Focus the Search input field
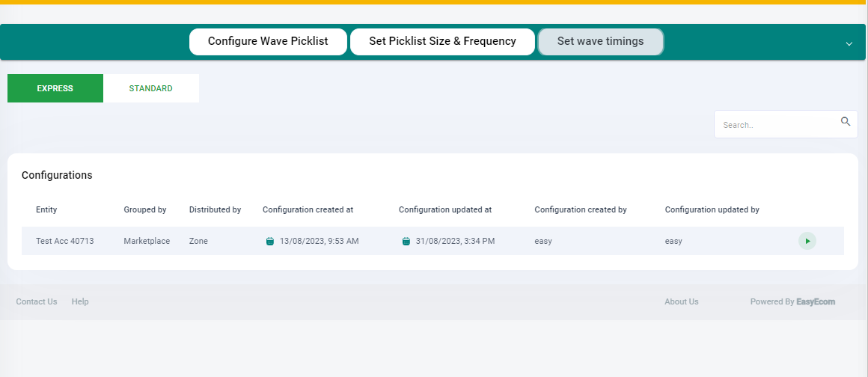Image resolution: width=868 pixels, height=377 pixels. click(x=786, y=124)
